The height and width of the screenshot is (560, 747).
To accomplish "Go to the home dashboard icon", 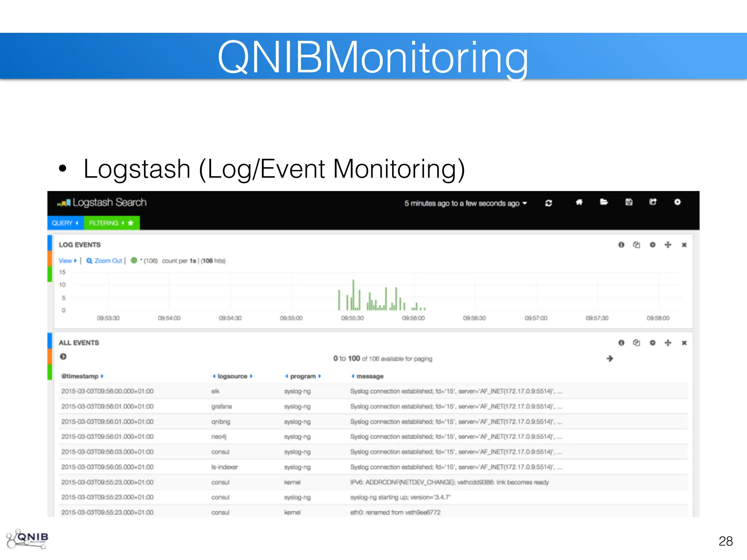I will [x=579, y=202].
